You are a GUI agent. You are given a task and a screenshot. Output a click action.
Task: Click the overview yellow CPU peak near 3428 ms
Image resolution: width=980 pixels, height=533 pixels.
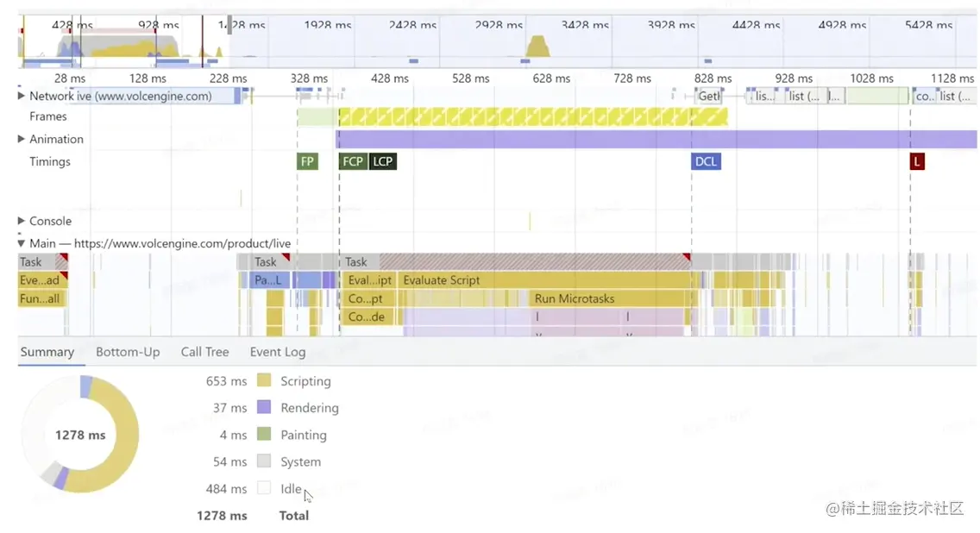(x=537, y=47)
